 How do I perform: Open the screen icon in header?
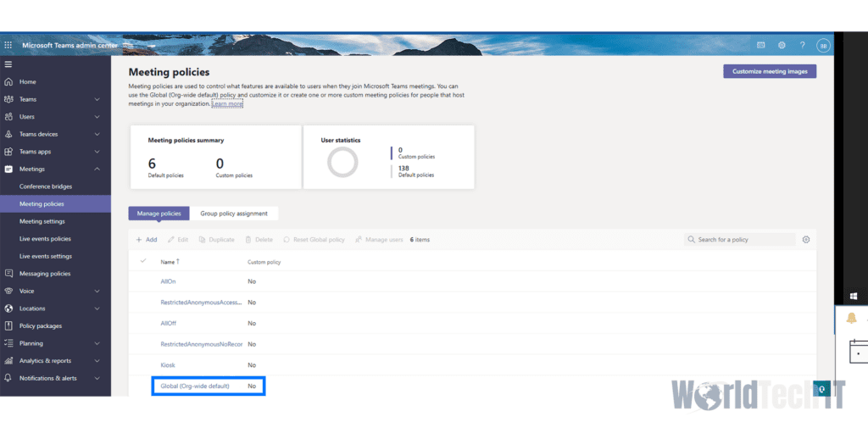pyautogui.click(x=760, y=46)
